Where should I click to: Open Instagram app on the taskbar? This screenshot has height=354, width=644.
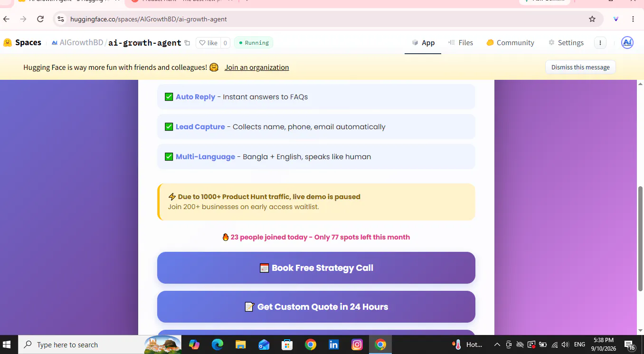(x=357, y=344)
